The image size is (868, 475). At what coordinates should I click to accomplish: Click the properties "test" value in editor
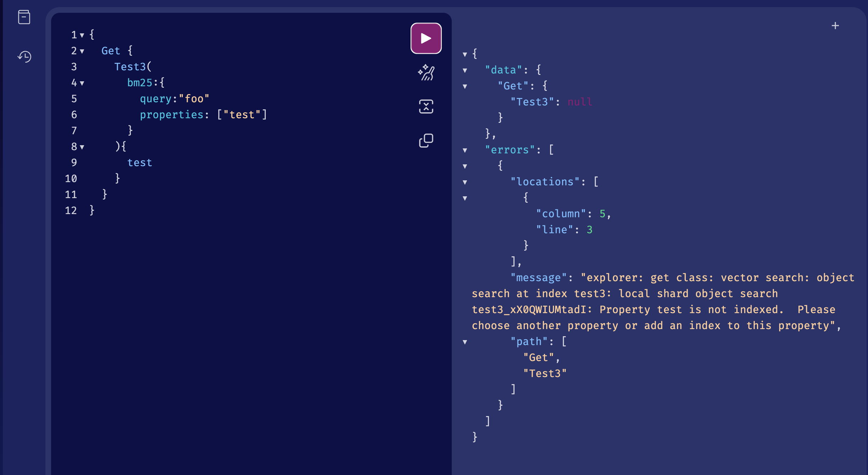pyautogui.click(x=242, y=115)
